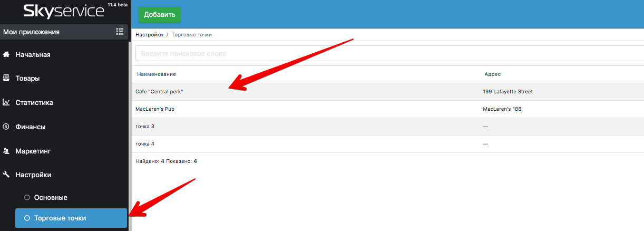
Task: Select the Торговые точки radio circle
Action: click(x=27, y=218)
